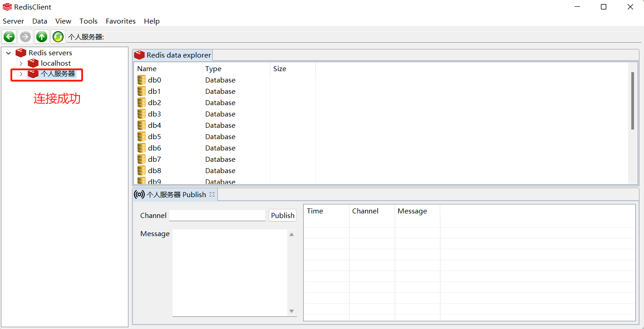Screen dimensions: 644x329
Task: Click the db3 database icon
Action: 142,114
